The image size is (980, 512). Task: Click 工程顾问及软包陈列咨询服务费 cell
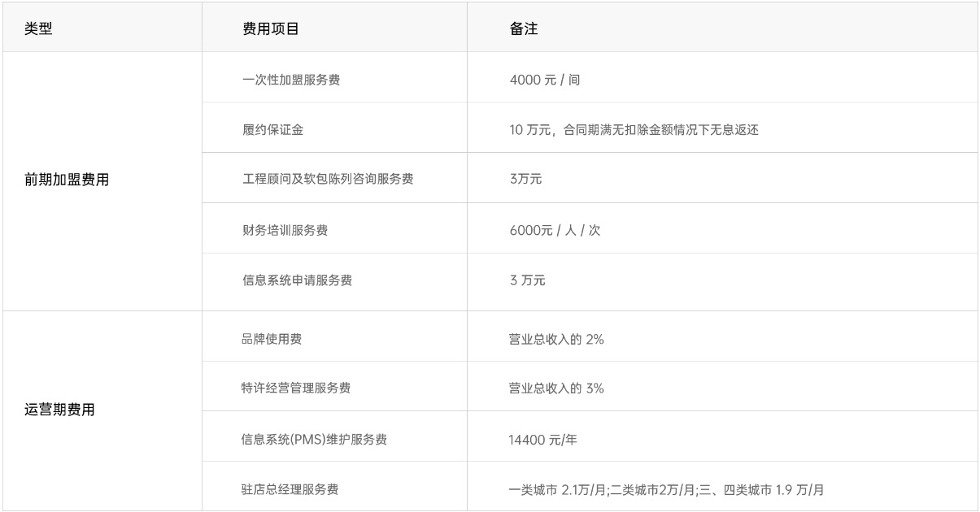(328, 180)
